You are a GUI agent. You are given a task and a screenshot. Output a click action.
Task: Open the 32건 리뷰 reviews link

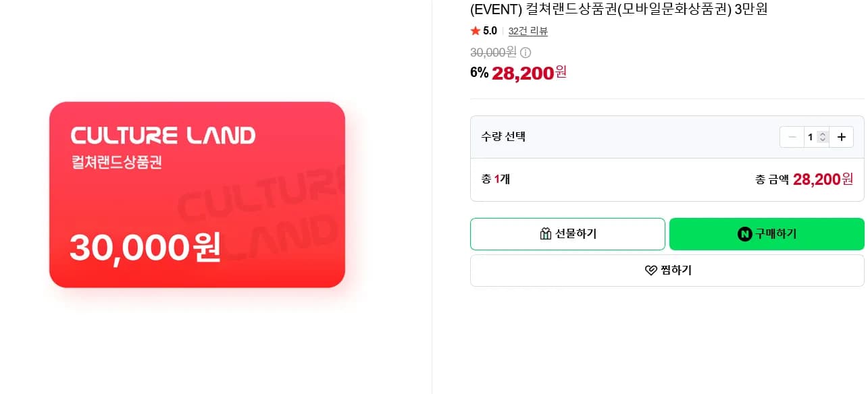click(528, 31)
